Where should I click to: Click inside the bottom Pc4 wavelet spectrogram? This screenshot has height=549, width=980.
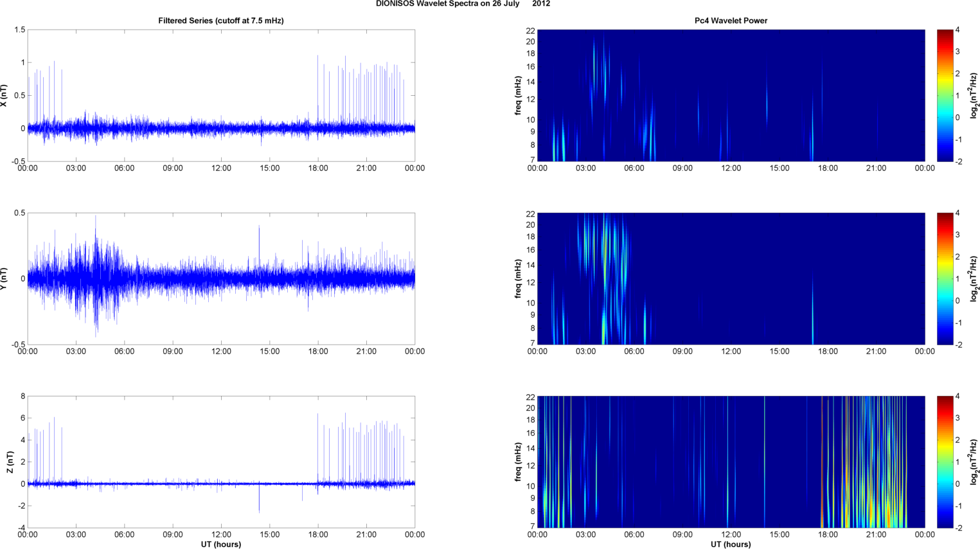coord(731,462)
